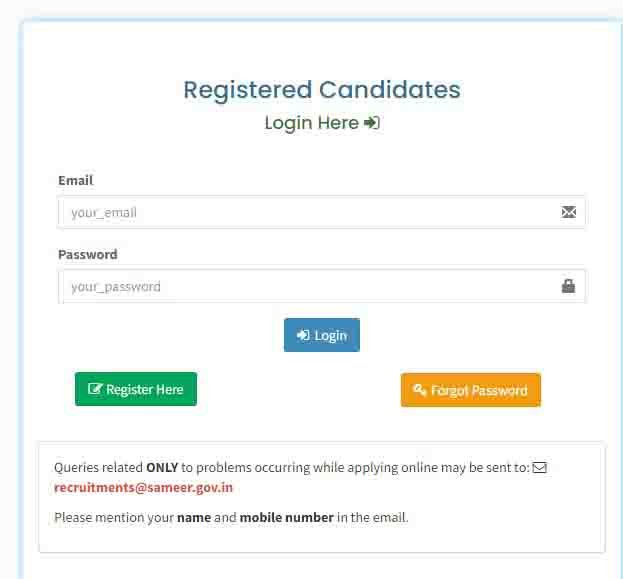This screenshot has width=623, height=579.
Task: Click the bold mobile number text
Action: click(x=286, y=517)
